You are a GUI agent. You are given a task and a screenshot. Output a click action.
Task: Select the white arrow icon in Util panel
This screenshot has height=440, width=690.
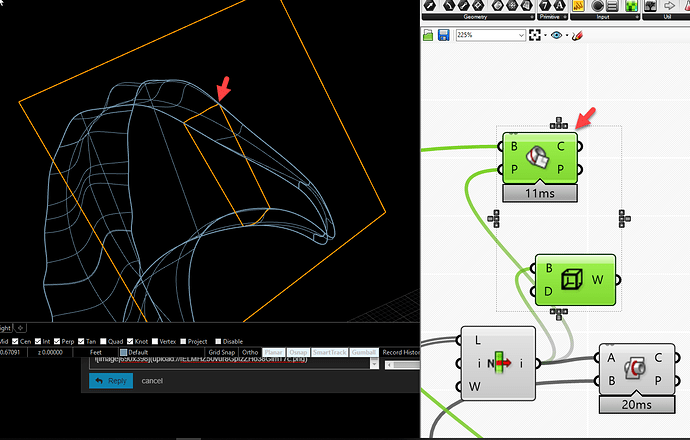(669, 5)
